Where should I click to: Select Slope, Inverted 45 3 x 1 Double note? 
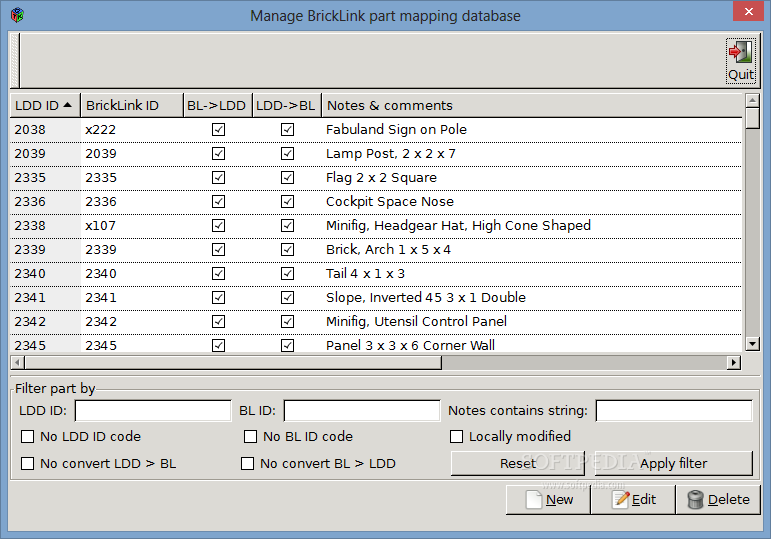point(426,298)
